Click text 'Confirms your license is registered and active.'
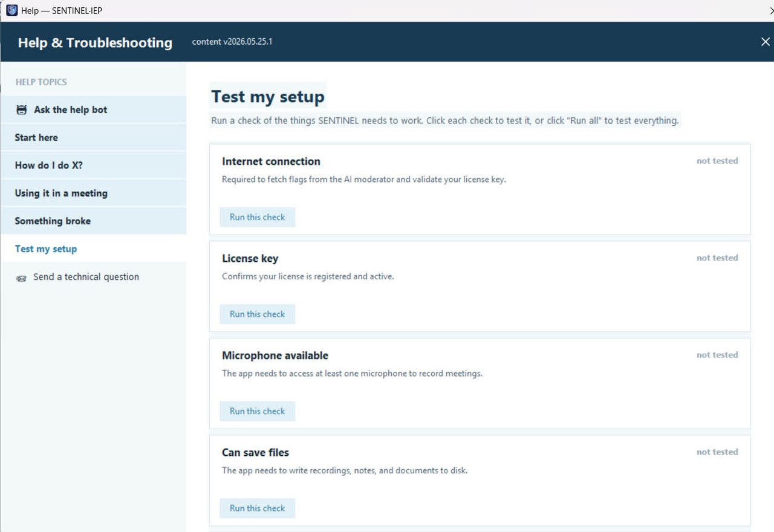 308,276
